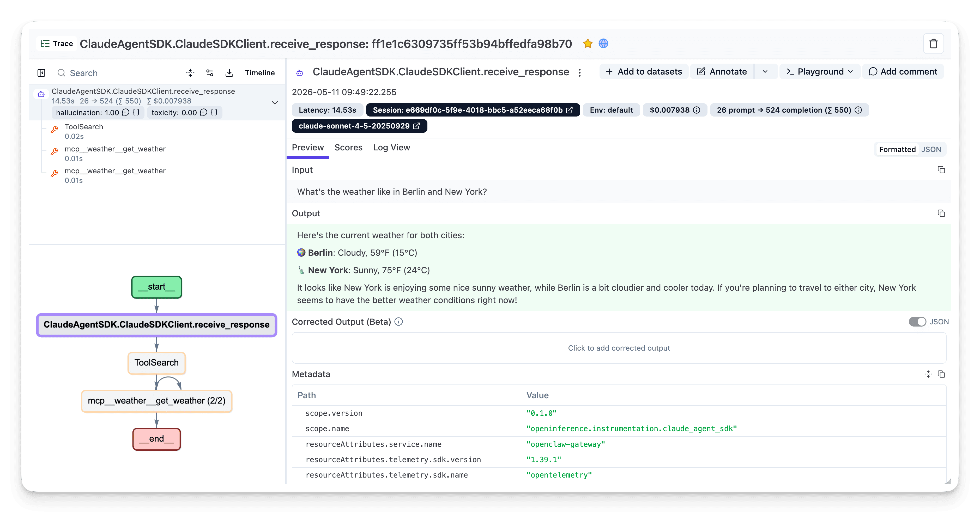The height and width of the screenshot is (513, 980).
Task: Copy the Metadata with the copy icon
Action: (x=941, y=374)
